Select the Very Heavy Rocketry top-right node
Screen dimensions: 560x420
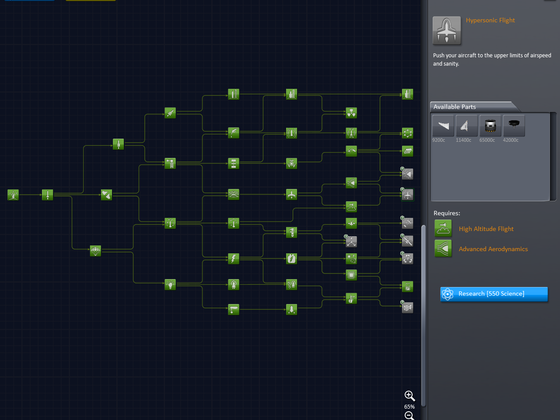click(x=407, y=94)
